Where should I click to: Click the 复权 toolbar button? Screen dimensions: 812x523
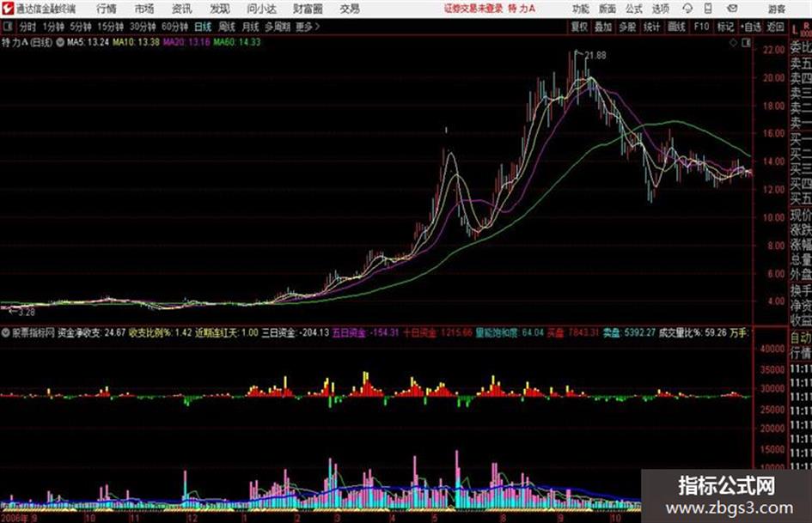click(579, 27)
